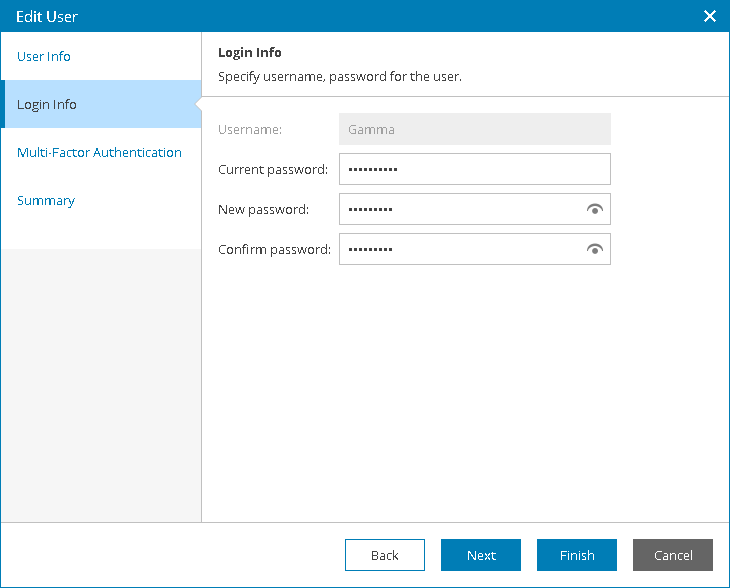Open the User Info step

pyautogui.click(x=44, y=56)
